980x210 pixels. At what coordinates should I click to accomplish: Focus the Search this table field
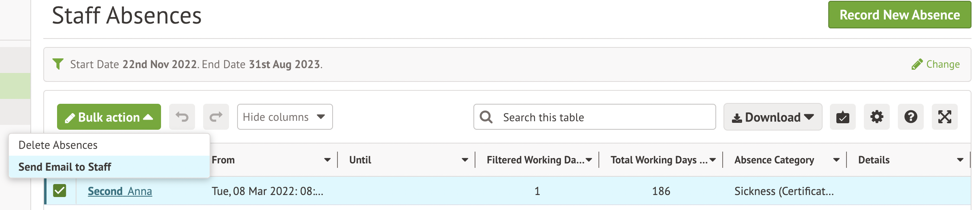coord(603,117)
